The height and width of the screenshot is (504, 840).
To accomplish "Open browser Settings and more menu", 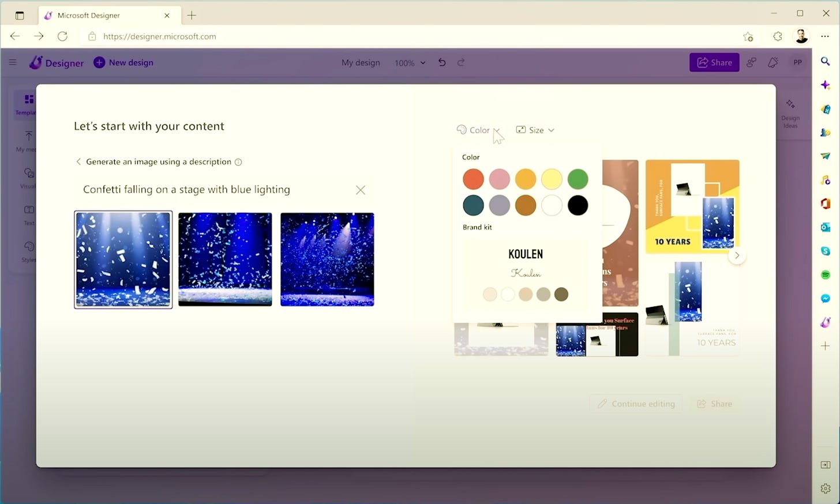I will pyautogui.click(x=825, y=36).
